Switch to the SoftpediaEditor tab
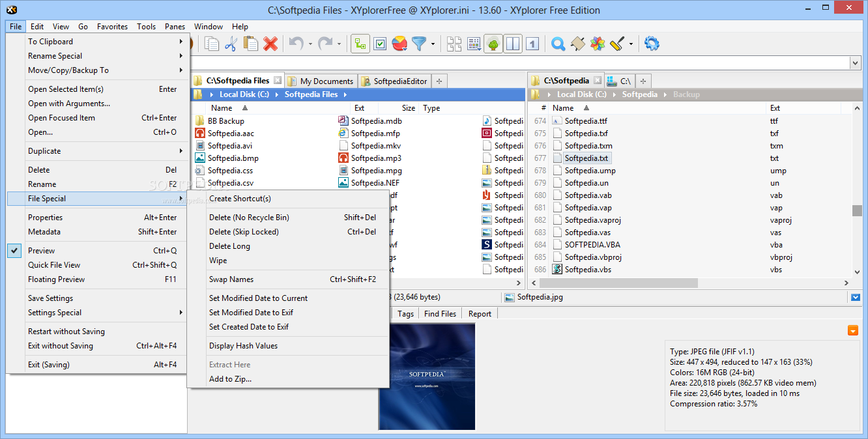This screenshot has height=439, width=868. coord(395,81)
